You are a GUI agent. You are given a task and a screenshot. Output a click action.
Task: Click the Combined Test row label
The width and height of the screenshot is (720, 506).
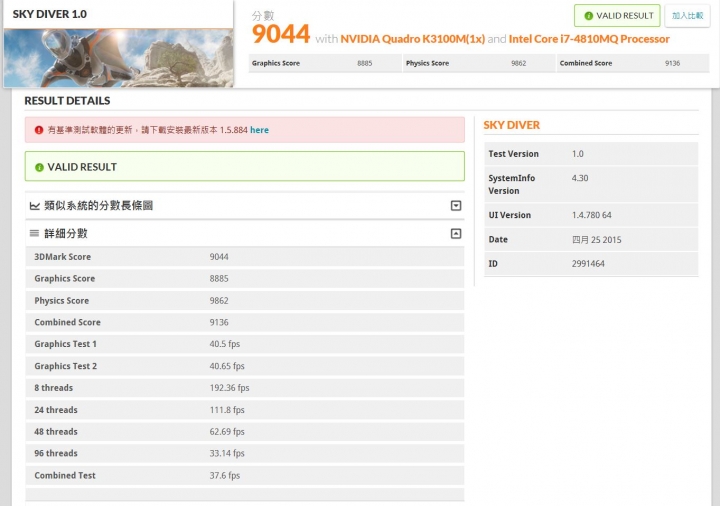pos(65,475)
